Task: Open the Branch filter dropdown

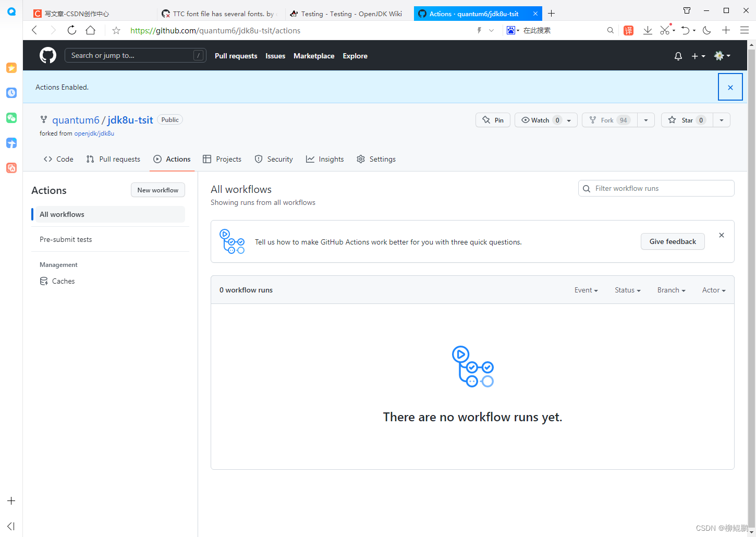Action: click(x=671, y=290)
